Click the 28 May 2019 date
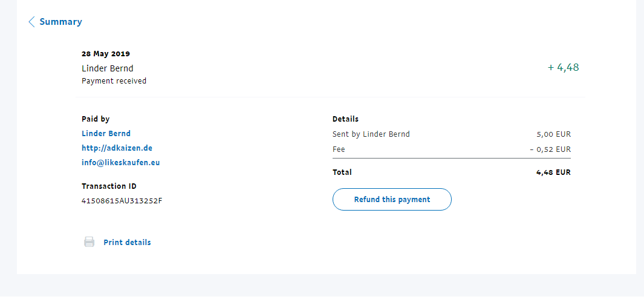Screen dimensions: 644x308 tap(106, 54)
